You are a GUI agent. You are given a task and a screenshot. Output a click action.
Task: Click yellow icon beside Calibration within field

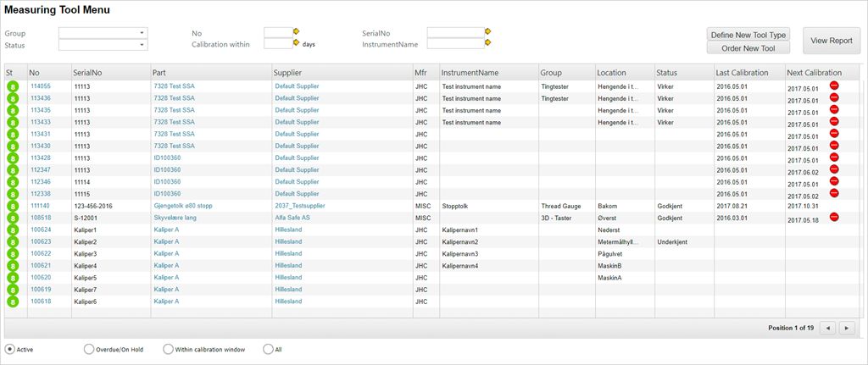tap(297, 43)
